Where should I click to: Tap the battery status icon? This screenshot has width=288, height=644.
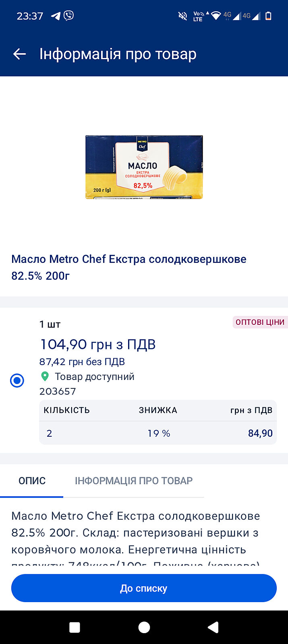[x=268, y=16]
